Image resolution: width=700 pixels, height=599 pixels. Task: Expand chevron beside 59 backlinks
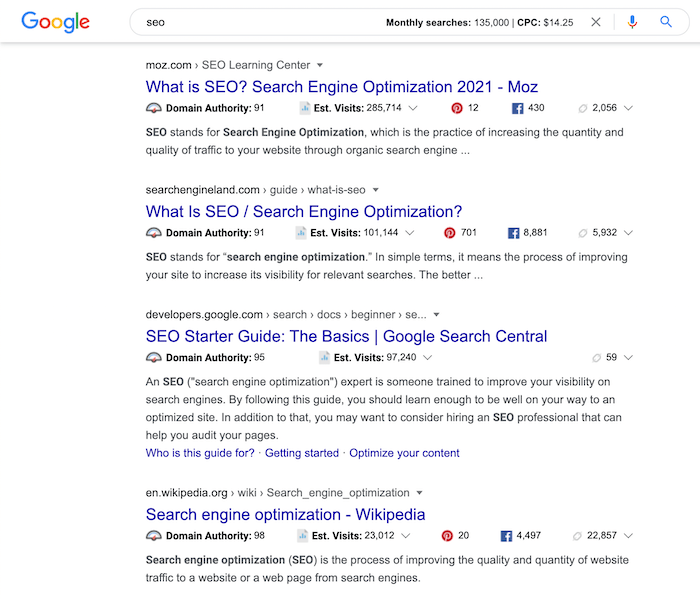point(628,358)
